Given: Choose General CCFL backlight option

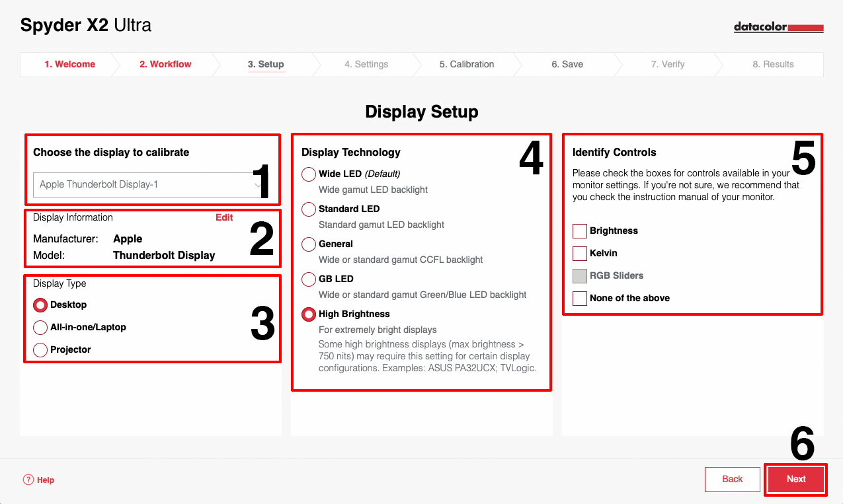Looking at the screenshot, I should click(x=309, y=244).
